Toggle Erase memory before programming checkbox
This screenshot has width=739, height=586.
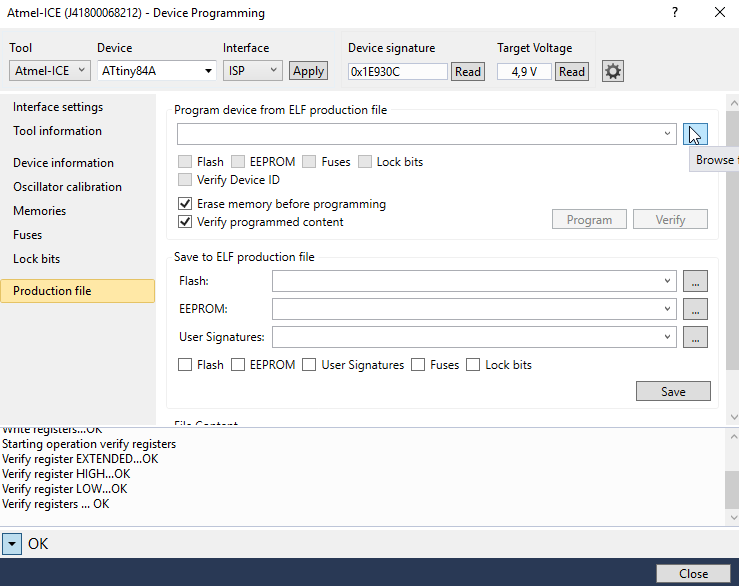point(185,204)
